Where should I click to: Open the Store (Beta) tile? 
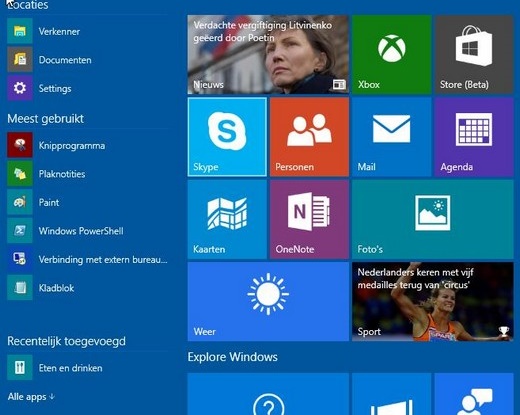click(x=474, y=54)
